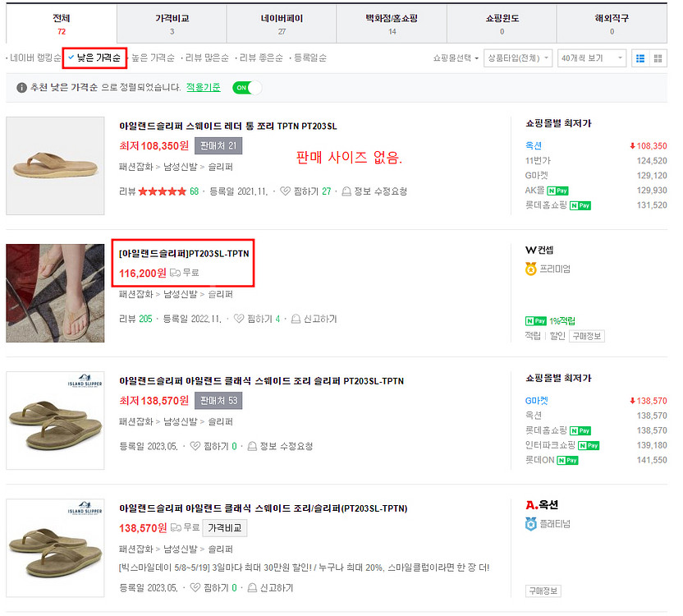Click 정보 수정요청 icon on first product
The height and width of the screenshot is (616, 683).
point(346,191)
